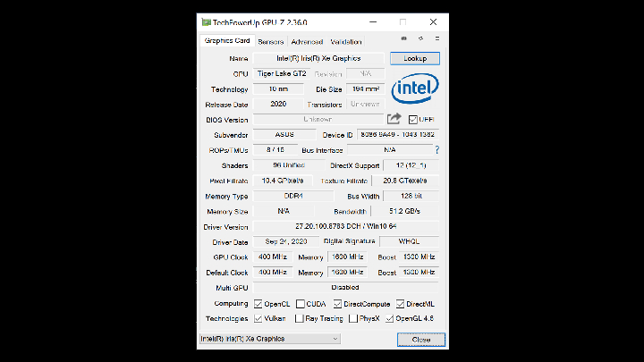The image size is (644, 362).
Task: Click the GPU field showing Tiger Lake GT2
Action: point(282,73)
